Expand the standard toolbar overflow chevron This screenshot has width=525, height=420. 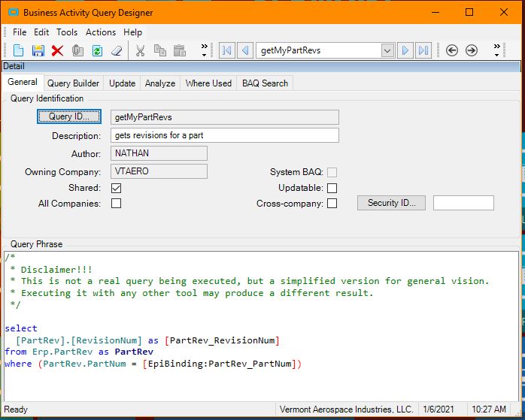(204, 50)
